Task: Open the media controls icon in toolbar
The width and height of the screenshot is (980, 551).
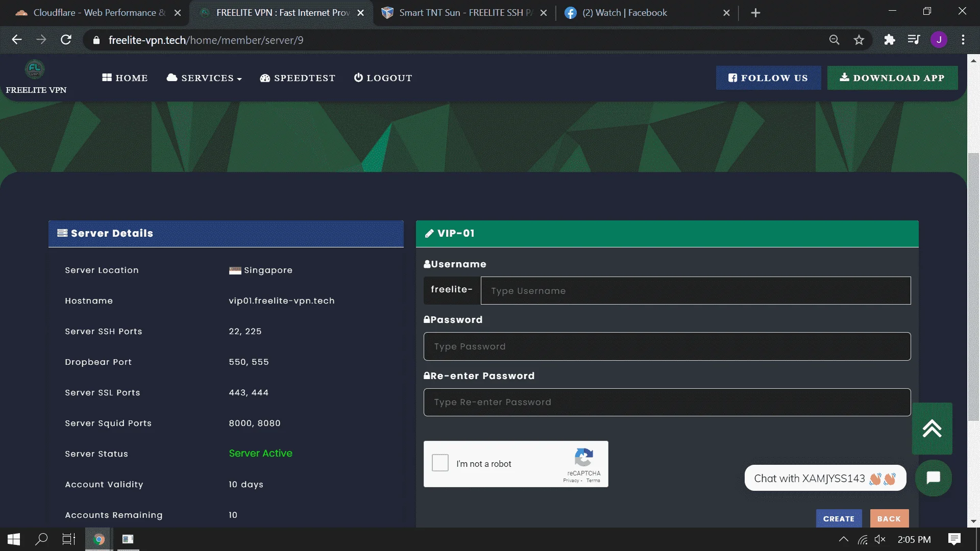Action: pos(914,40)
